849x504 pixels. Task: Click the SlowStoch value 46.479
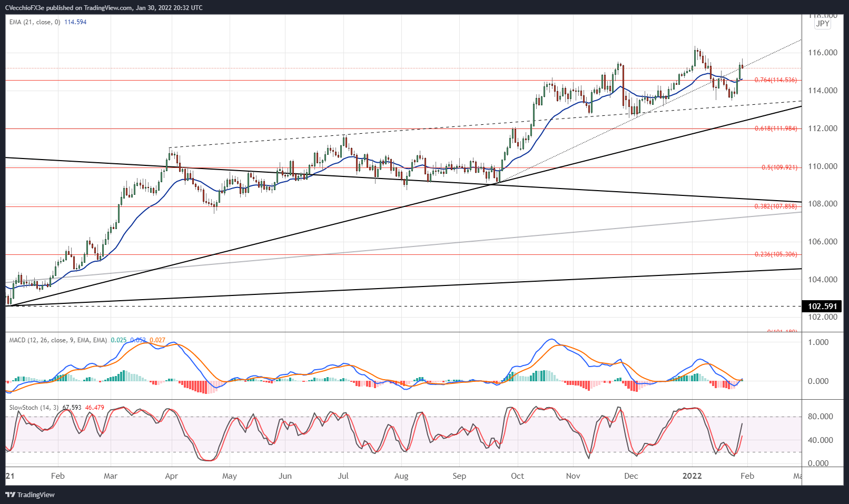pyautogui.click(x=95, y=408)
